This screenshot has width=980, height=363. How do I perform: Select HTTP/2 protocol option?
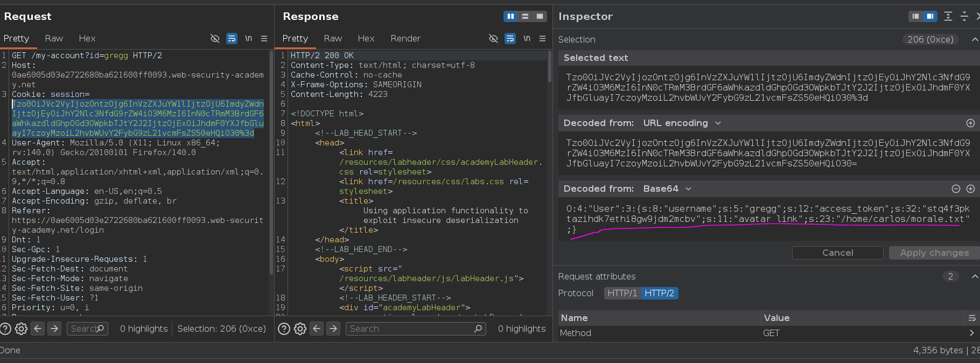coord(660,293)
